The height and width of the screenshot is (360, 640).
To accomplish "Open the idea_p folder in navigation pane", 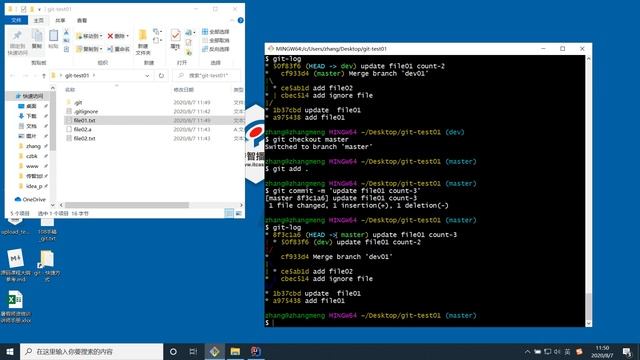I will pos(33,186).
